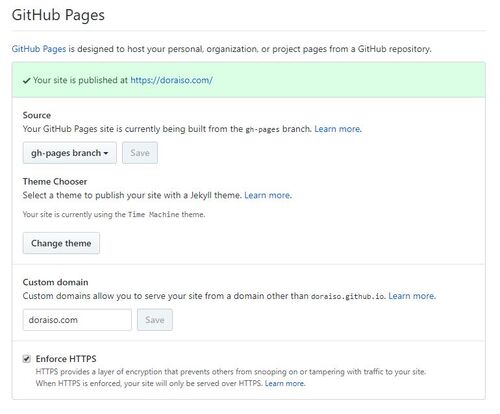Click the GitHub Pages page heading
The width and height of the screenshot is (500, 414).
click(58, 15)
